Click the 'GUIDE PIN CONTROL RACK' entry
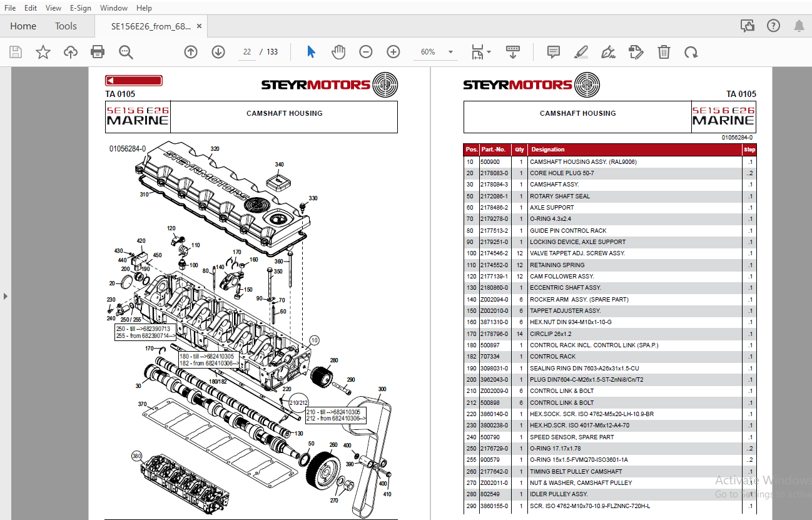 (x=568, y=230)
